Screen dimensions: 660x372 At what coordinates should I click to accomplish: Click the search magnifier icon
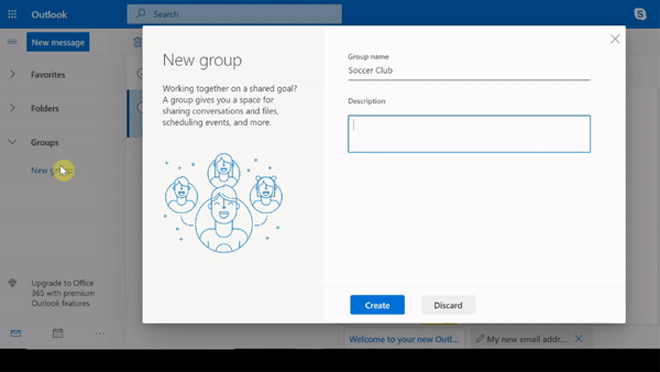(140, 14)
